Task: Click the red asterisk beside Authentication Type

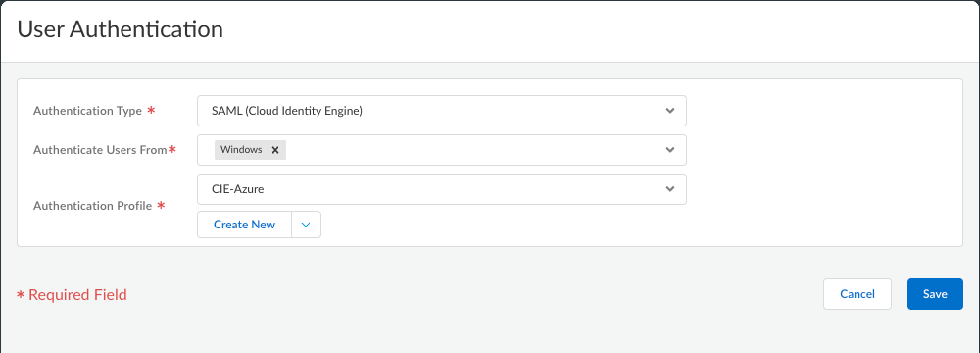Action: point(151,110)
